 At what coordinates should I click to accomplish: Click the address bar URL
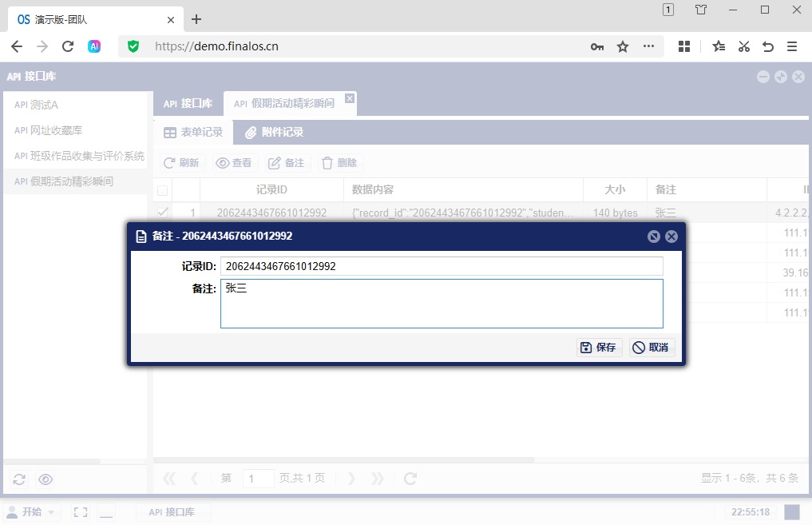[x=216, y=46]
